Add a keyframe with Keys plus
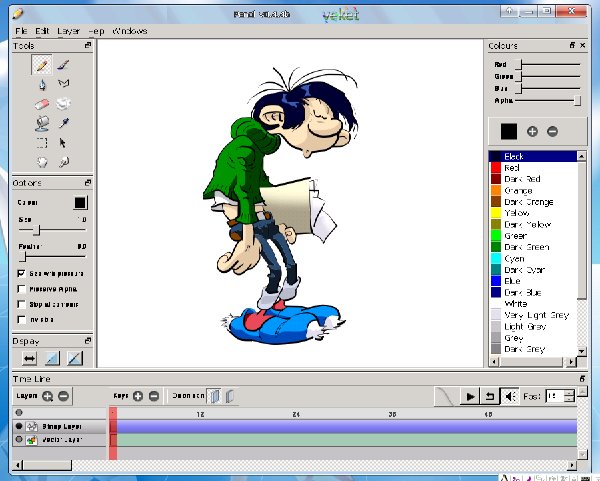The height and width of the screenshot is (481, 600). [138, 396]
